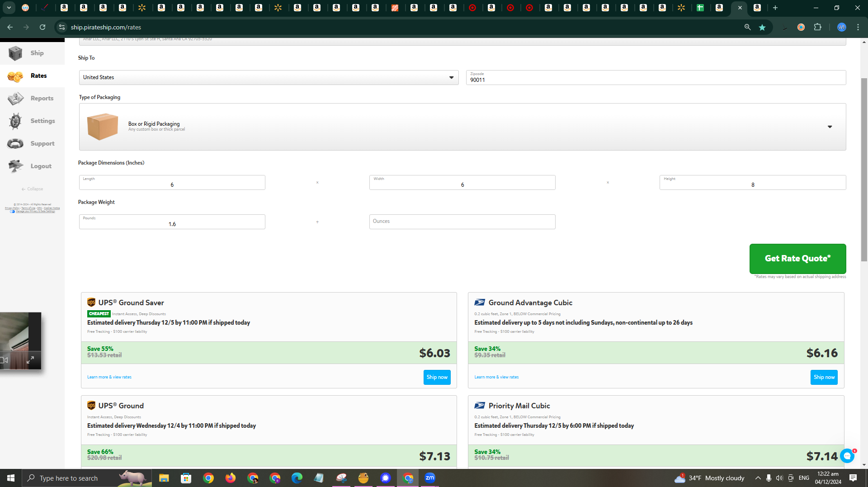Click the Width dimension field
Image resolution: width=868 pixels, height=487 pixels.
[x=462, y=182]
